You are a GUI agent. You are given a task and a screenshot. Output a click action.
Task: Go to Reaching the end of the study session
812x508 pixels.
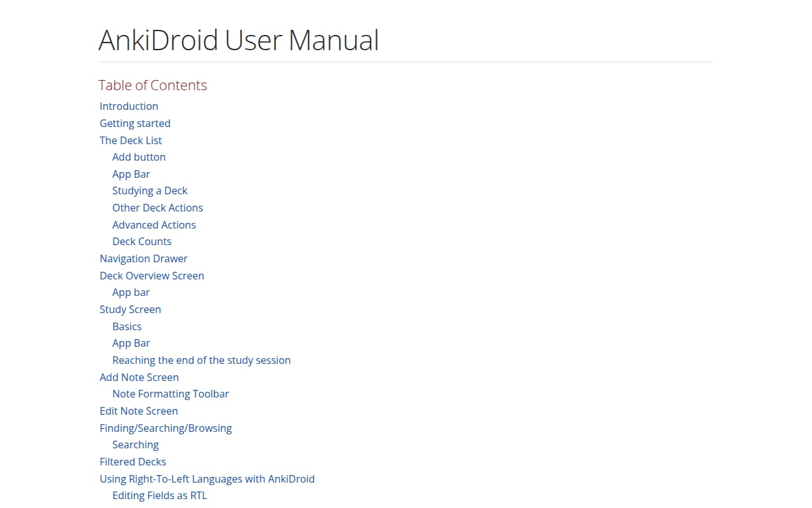pos(201,360)
